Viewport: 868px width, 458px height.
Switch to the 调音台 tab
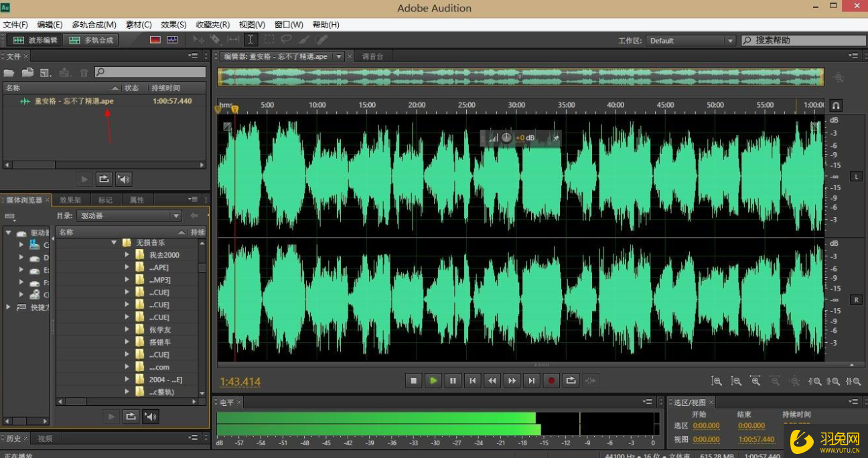tap(372, 56)
